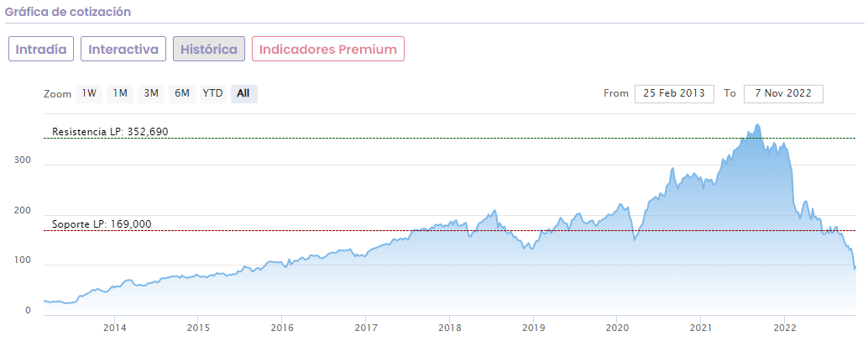The image size is (868, 347).
Task: Click the 2021 x-axis year label
Action: (x=701, y=328)
